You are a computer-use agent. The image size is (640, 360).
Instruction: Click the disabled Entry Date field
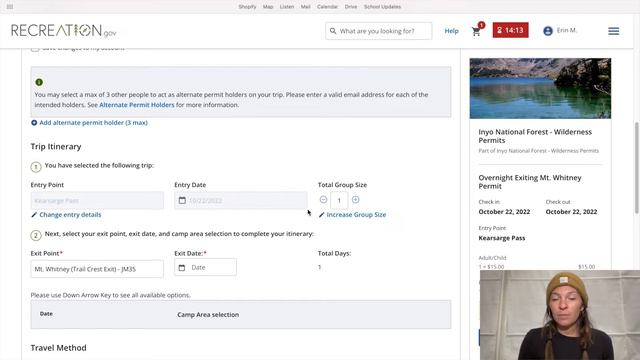[x=241, y=200]
